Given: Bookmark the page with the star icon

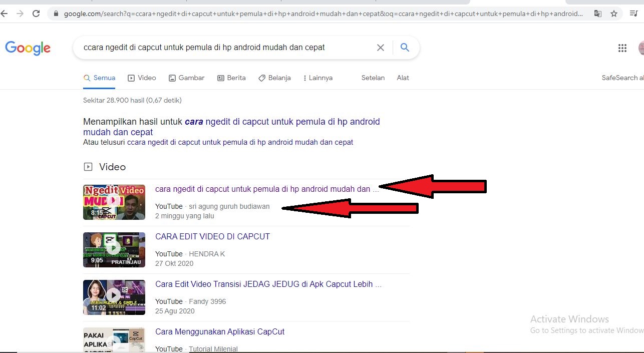Looking at the screenshot, I should click(614, 14).
